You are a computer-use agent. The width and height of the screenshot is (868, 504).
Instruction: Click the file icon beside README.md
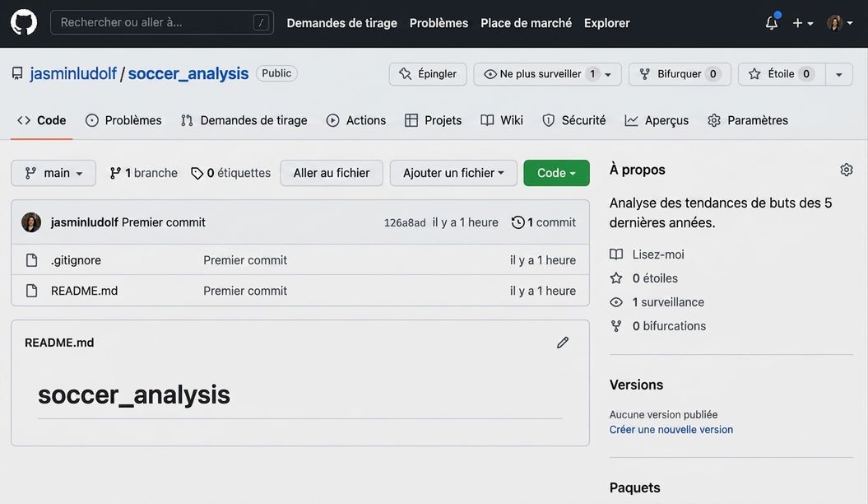tap(31, 291)
